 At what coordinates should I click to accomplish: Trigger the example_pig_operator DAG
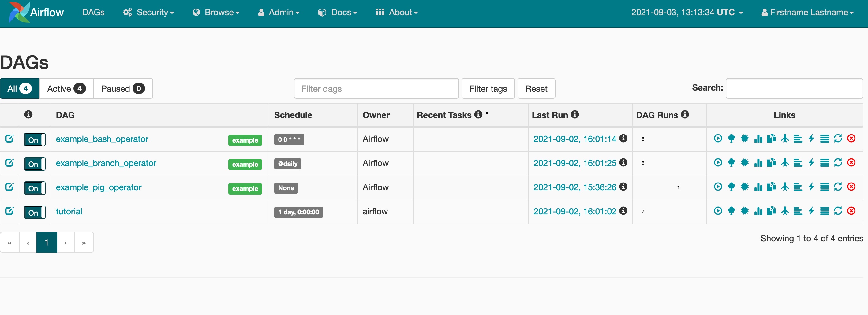(x=718, y=187)
